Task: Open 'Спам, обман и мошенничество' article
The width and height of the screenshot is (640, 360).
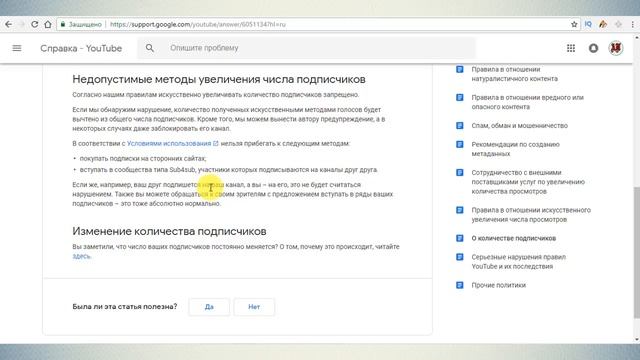Action: (519, 126)
